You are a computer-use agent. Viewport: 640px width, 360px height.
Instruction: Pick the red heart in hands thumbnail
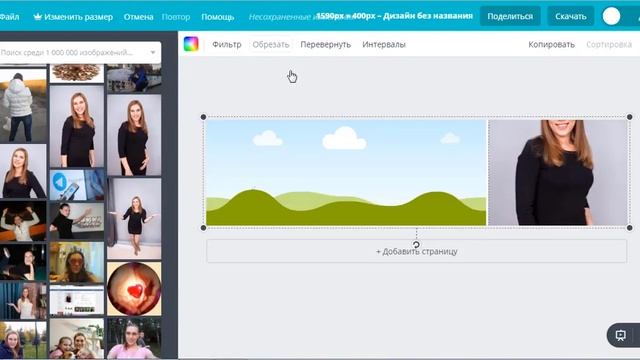click(x=134, y=289)
